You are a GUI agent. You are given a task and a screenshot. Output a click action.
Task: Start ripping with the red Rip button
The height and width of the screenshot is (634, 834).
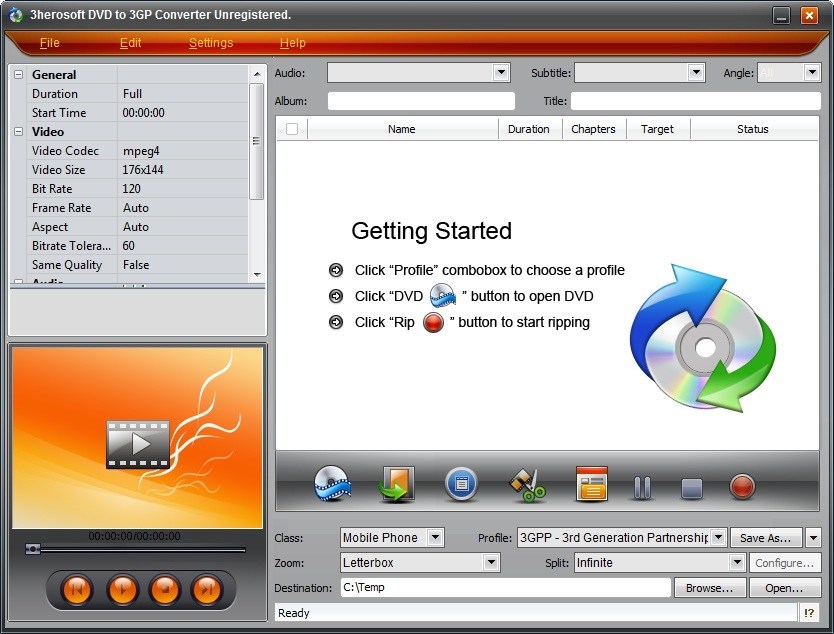pyautogui.click(x=742, y=487)
